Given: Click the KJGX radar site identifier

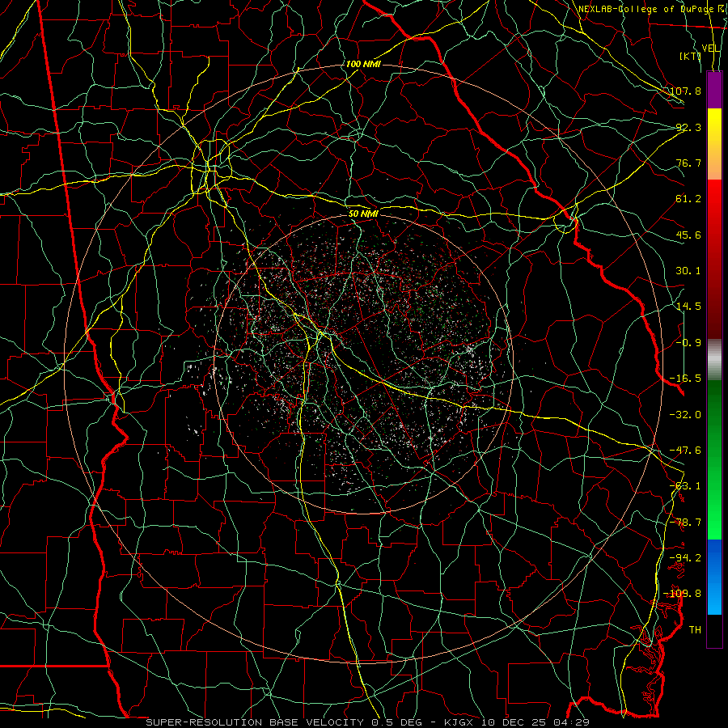Looking at the screenshot, I should click(x=460, y=722).
